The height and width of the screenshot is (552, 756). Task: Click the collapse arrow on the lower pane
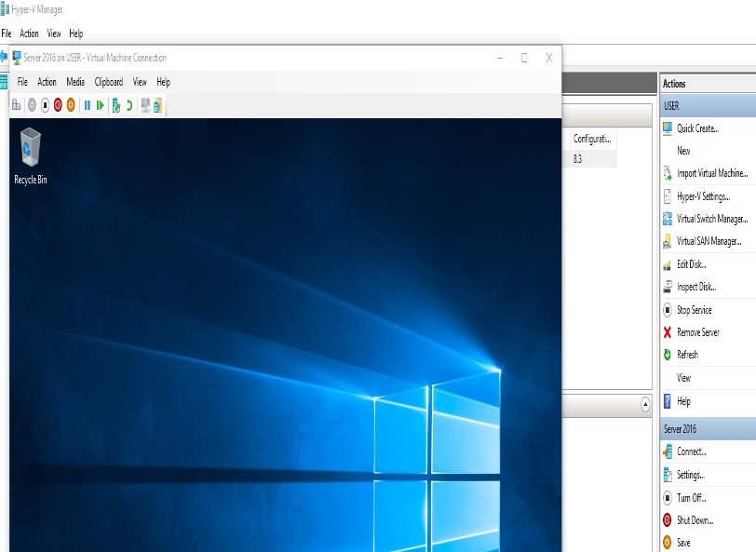[x=645, y=404]
